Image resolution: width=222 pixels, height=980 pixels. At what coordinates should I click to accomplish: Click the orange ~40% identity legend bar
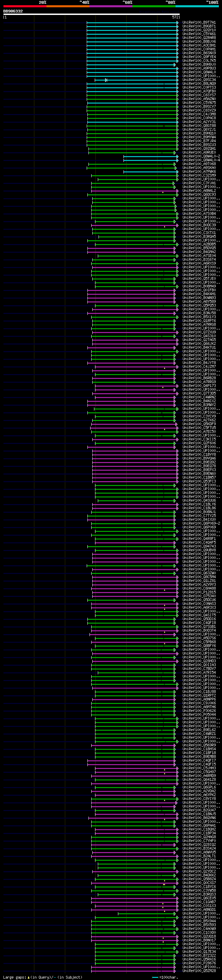pyautogui.click(x=68, y=6)
